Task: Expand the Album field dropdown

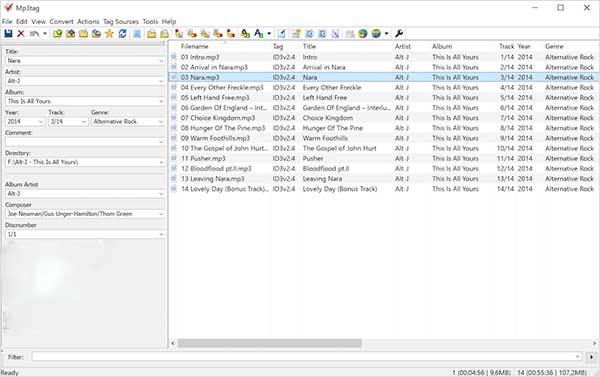Action: pyautogui.click(x=161, y=101)
